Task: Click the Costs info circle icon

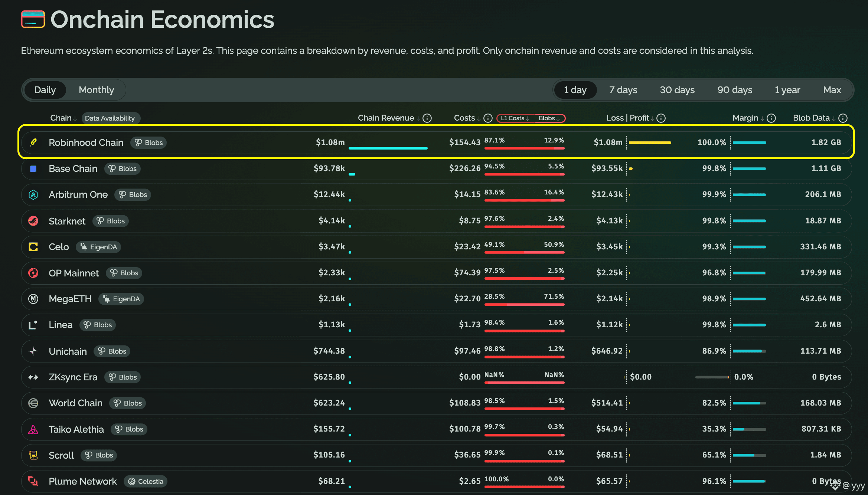Action: [488, 118]
